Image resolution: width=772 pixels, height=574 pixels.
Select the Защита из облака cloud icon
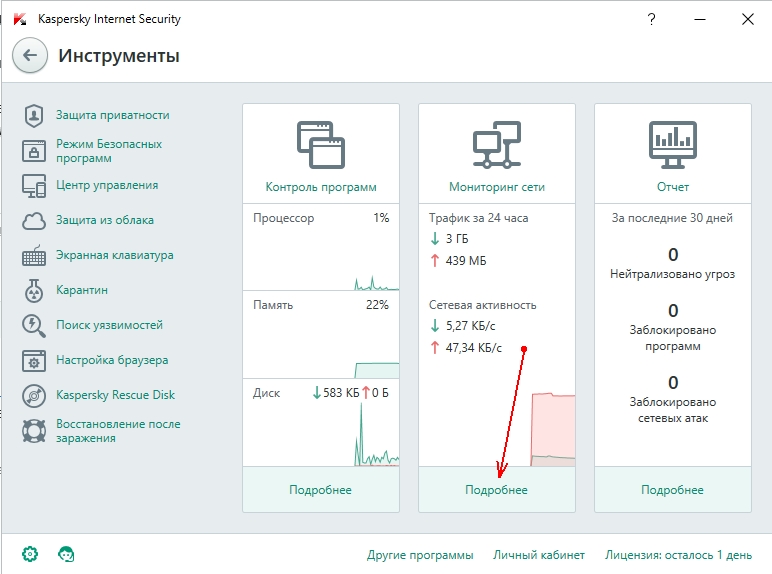click(x=34, y=221)
